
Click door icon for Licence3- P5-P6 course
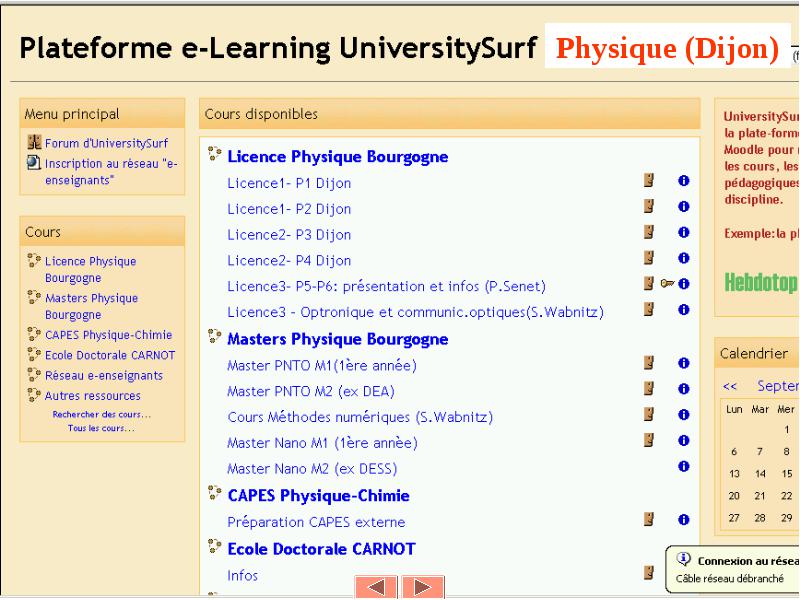pyautogui.click(x=649, y=283)
